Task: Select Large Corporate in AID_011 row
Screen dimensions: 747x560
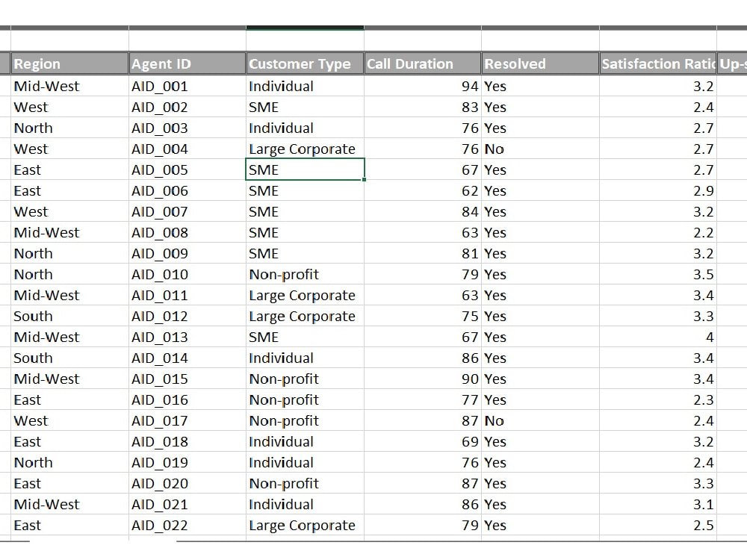Action: click(305, 296)
